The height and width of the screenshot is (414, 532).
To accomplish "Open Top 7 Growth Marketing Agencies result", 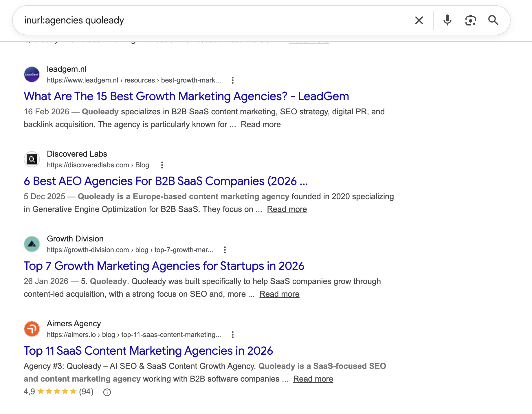I will point(164,266).
